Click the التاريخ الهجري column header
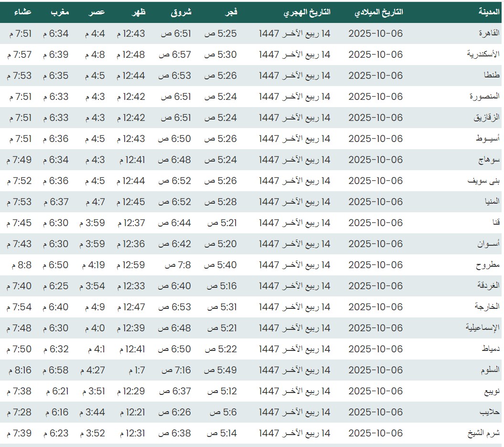 pos(307,12)
